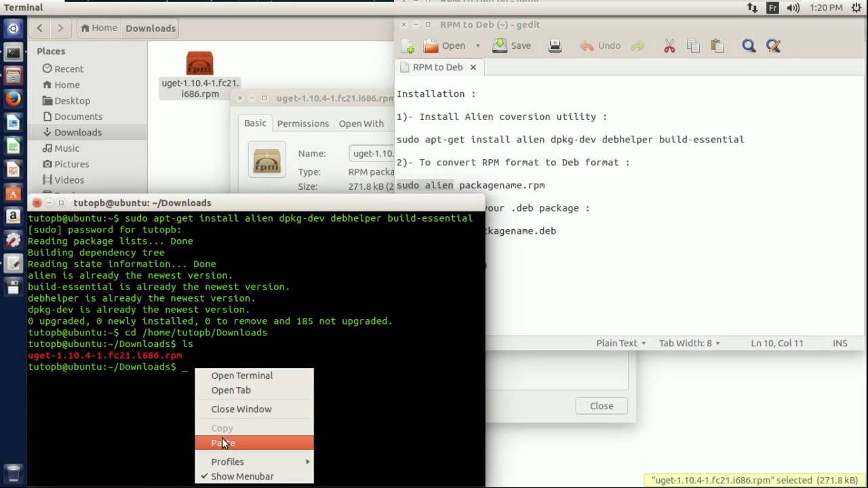Click Close button in Properties dialog
The width and height of the screenshot is (868, 488).
point(601,406)
